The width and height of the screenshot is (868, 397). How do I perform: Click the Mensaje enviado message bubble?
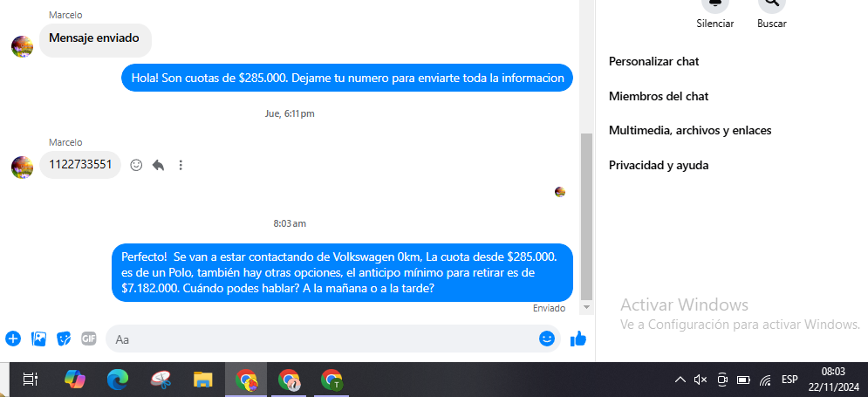(x=95, y=40)
